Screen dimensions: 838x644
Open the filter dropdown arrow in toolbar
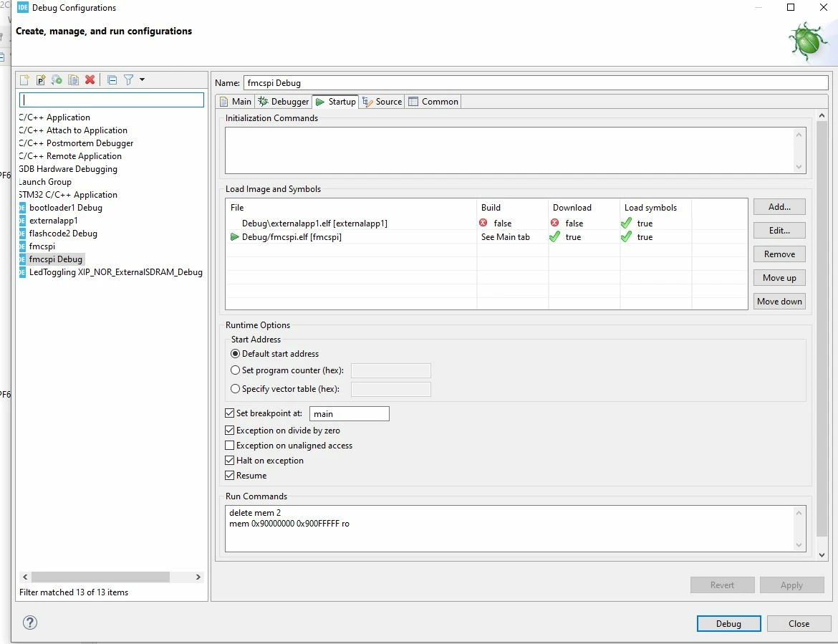(x=142, y=80)
